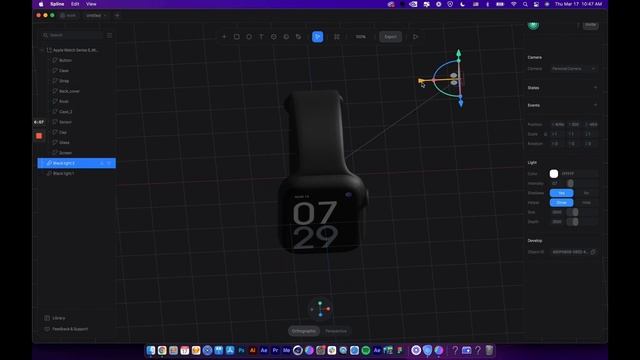Activate the blue selected move tool

(x=318, y=37)
